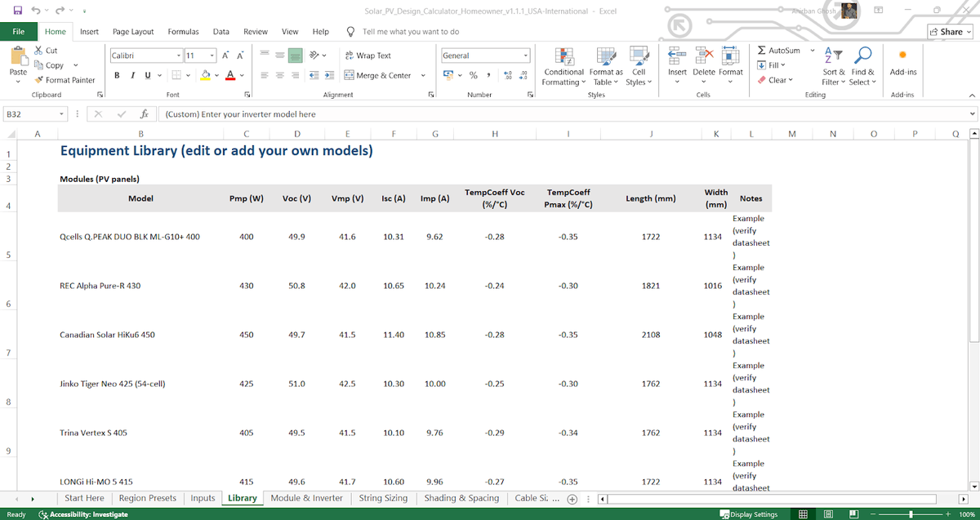Click the Save icon in quick access toolbar
The width and height of the screenshot is (980, 520).
tap(16, 11)
